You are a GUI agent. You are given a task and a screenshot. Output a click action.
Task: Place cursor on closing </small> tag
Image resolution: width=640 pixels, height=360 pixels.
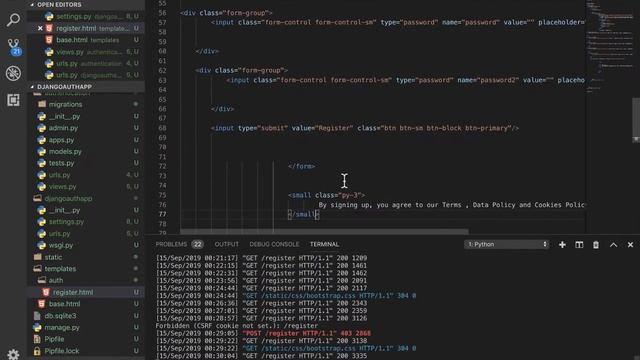pos(304,214)
